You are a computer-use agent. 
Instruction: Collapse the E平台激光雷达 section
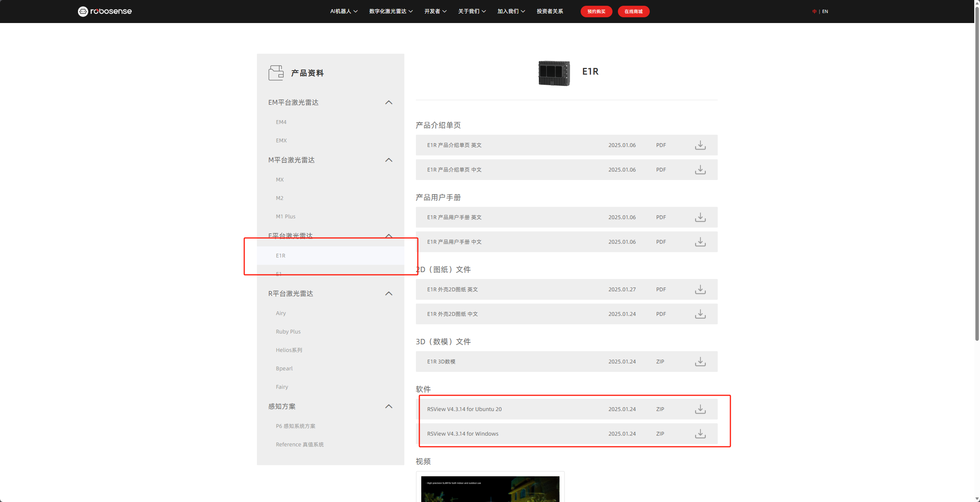click(x=389, y=236)
